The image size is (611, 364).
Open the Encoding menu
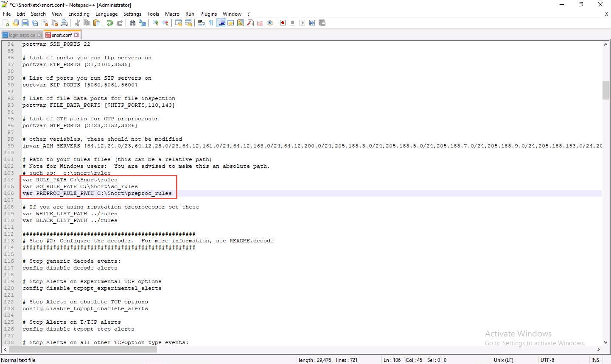tap(79, 14)
